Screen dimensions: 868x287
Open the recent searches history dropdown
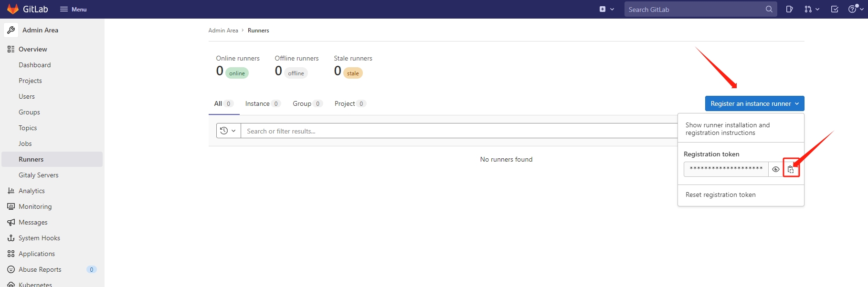point(228,131)
